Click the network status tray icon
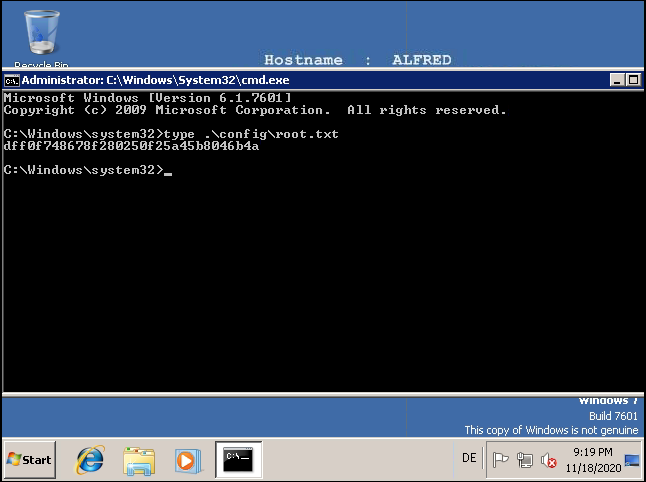646x482 pixels. tap(524, 460)
